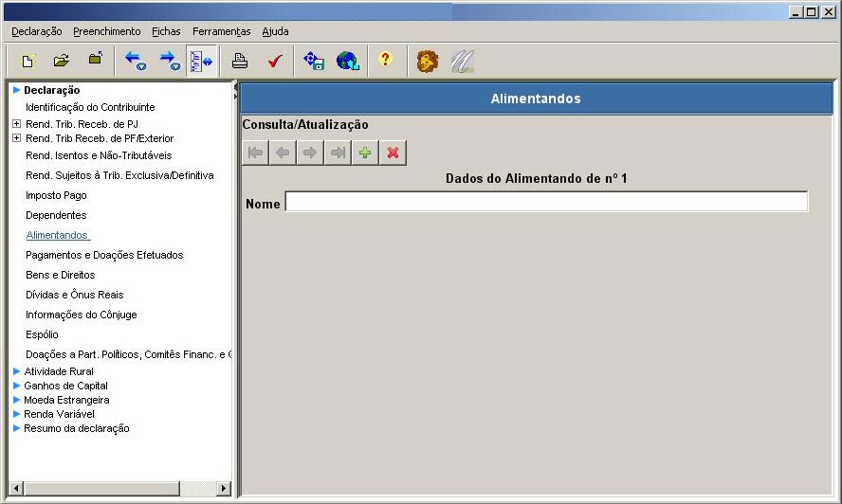The image size is (842, 504).
Task: Add new alimentando with green plus button
Action: 365,153
